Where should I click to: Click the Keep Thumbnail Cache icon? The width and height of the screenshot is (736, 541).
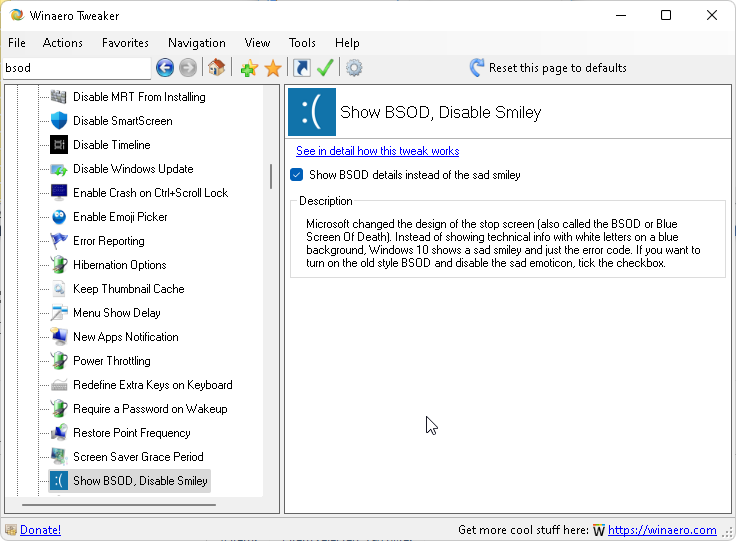[59, 289]
